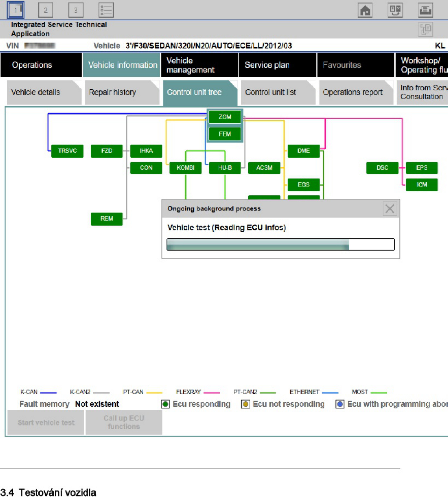This screenshot has width=448, height=497.
Task: Select the FZD control unit
Action: (x=107, y=151)
